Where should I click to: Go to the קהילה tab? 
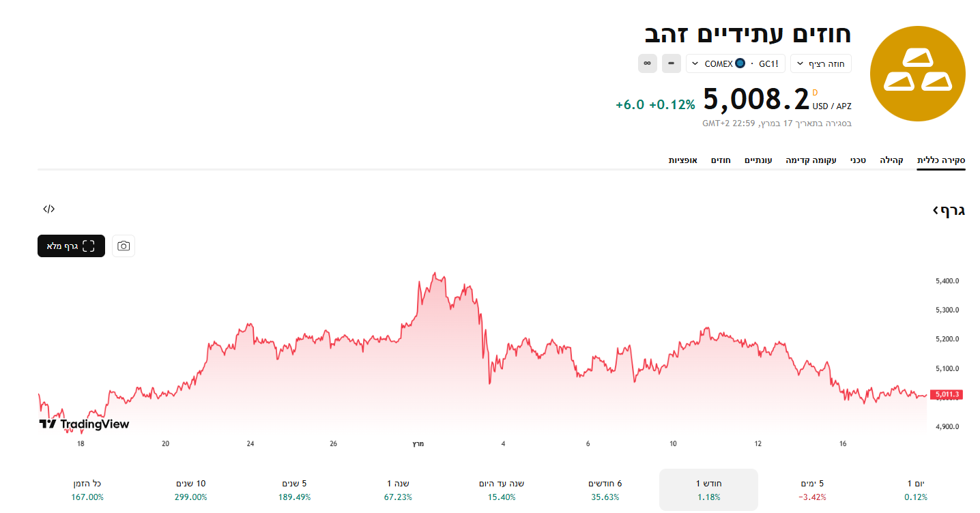(891, 160)
